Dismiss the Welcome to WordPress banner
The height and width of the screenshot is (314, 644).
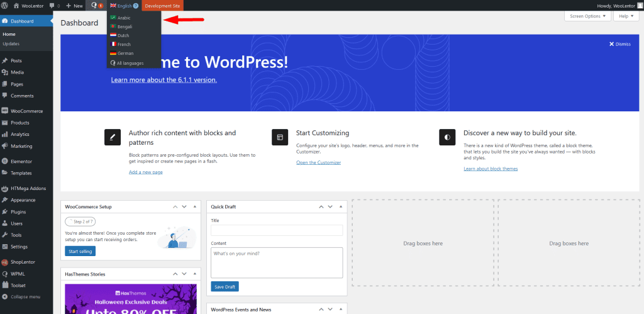pos(619,44)
